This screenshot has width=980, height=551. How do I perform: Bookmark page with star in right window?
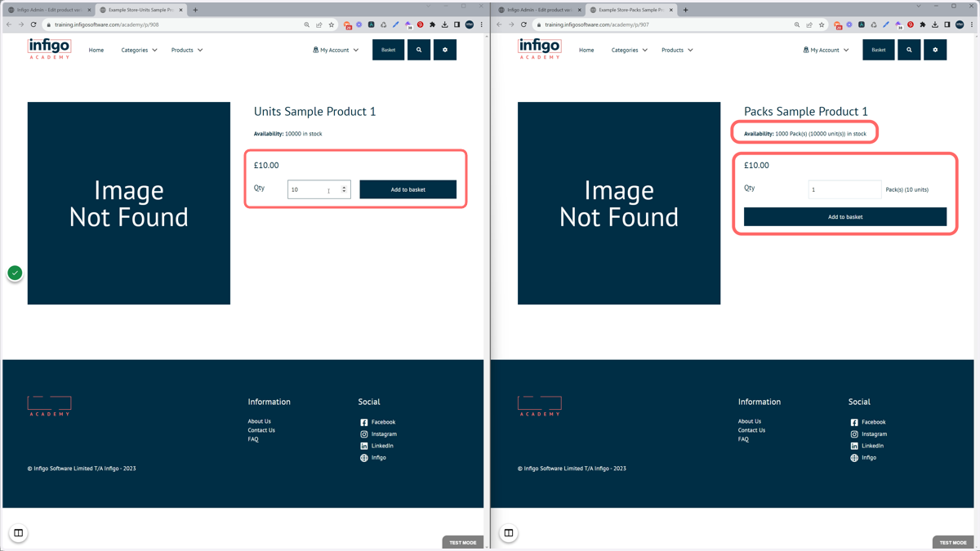click(822, 24)
